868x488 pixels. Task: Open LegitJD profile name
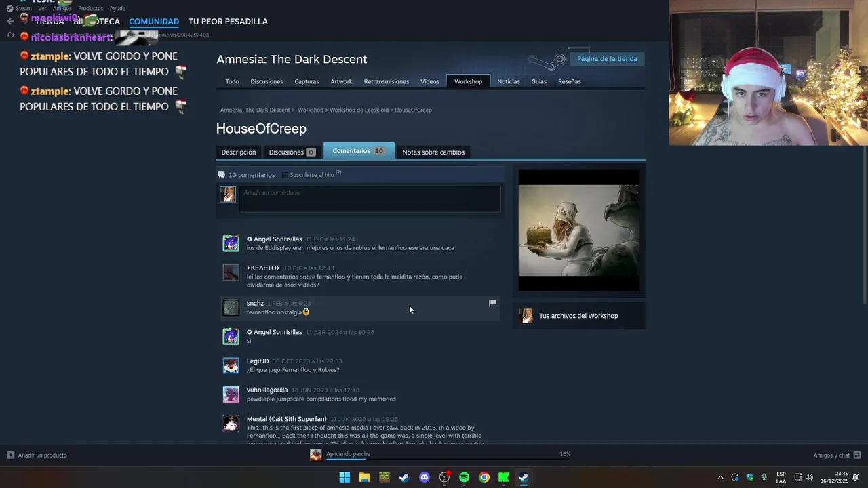click(x=258, y=361)
